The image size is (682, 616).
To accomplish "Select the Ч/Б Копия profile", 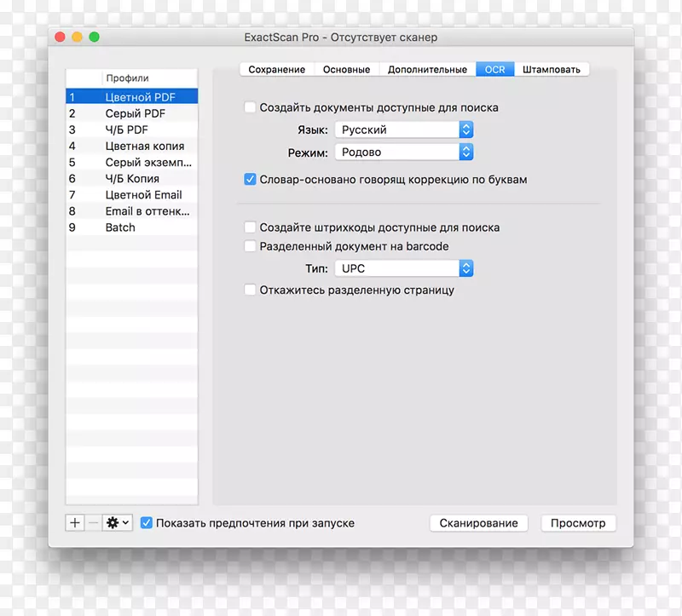I will [x=132, y=179].
